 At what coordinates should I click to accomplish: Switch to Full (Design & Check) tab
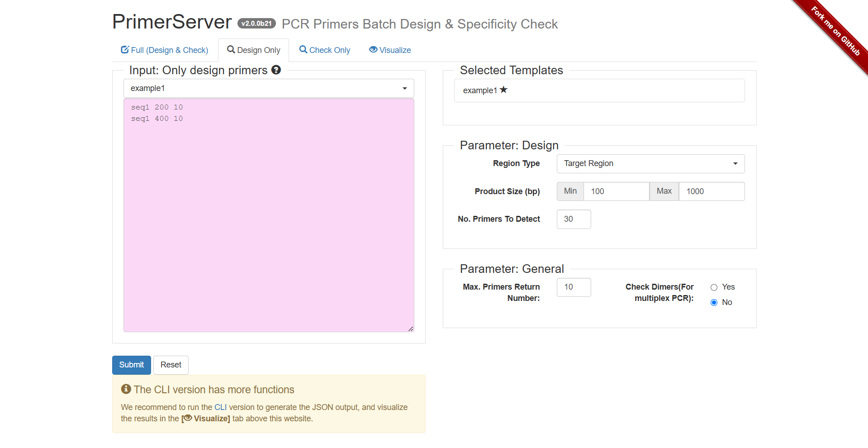click(164, 50)
